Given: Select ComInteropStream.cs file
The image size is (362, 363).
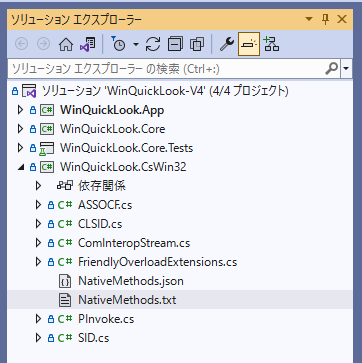Looking at the screenshot, I should click(x=134, y=243).
